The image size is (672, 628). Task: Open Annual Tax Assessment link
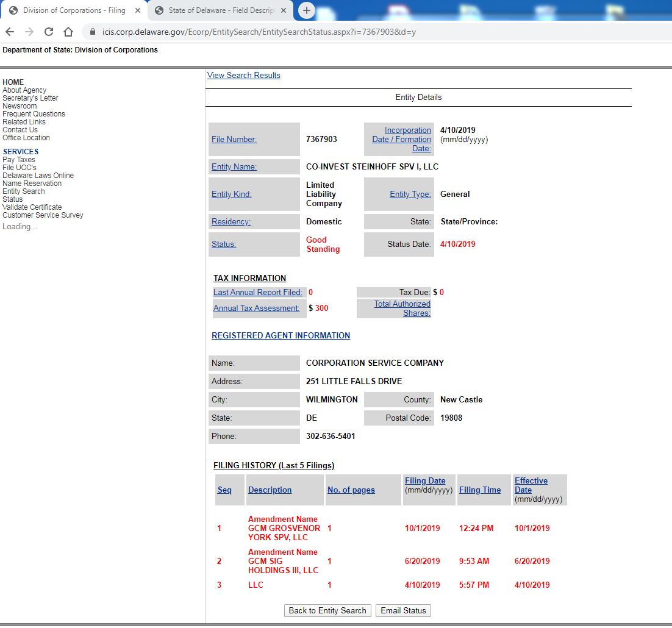256,308
